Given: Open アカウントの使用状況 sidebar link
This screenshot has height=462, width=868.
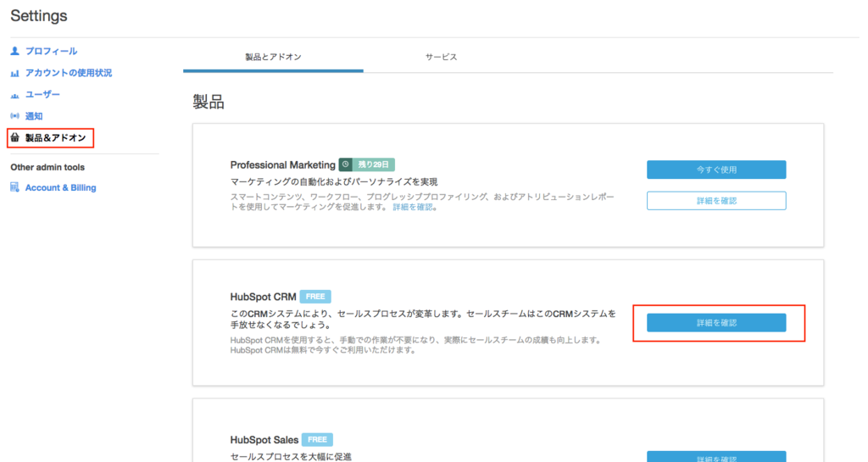Looking at the screenshot, I should (69, 73).
